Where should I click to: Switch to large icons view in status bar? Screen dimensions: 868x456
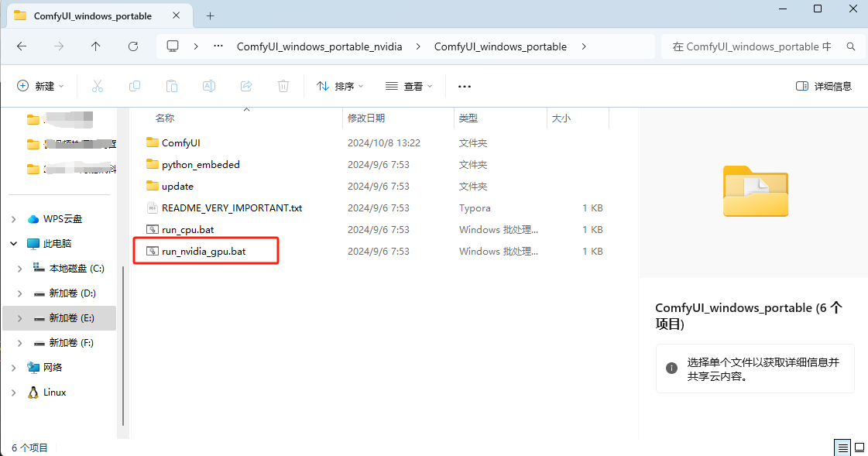(858, 447)
